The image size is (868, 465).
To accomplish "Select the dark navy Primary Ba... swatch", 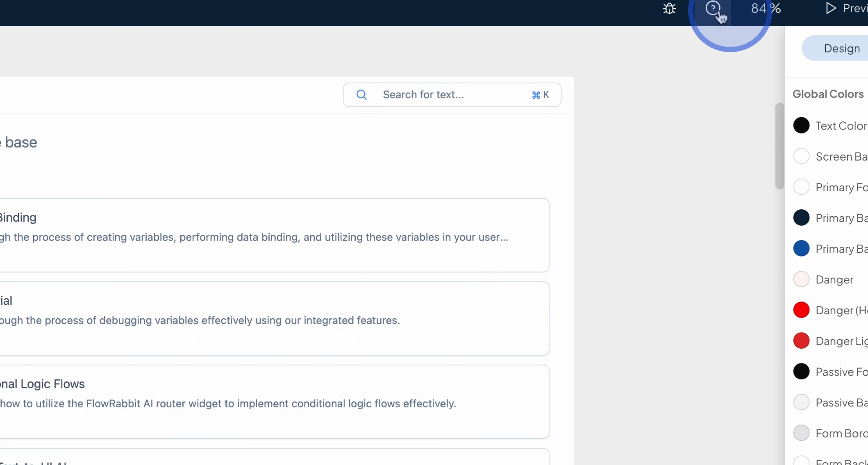I will pos(801,218).
